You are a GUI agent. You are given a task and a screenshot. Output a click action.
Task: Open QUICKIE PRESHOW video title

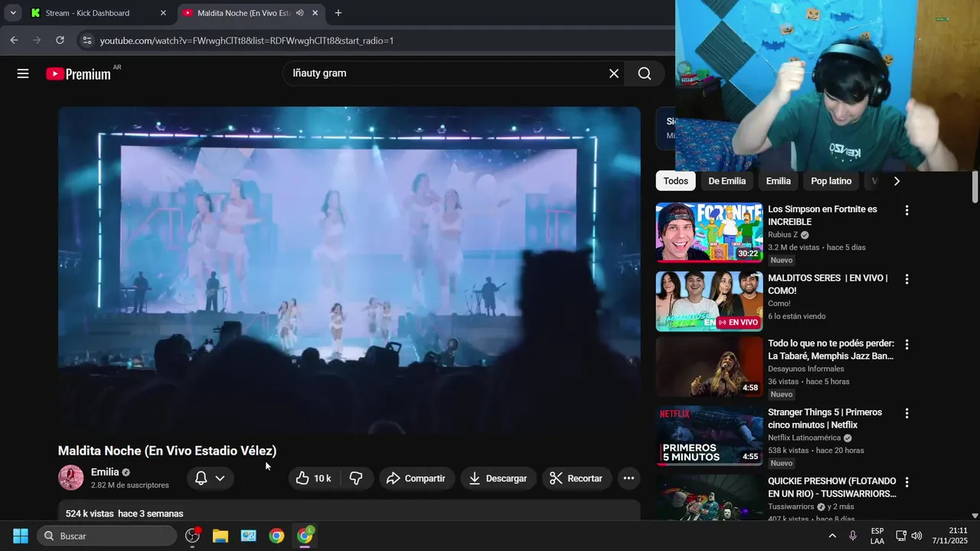(x=832, y=487)
